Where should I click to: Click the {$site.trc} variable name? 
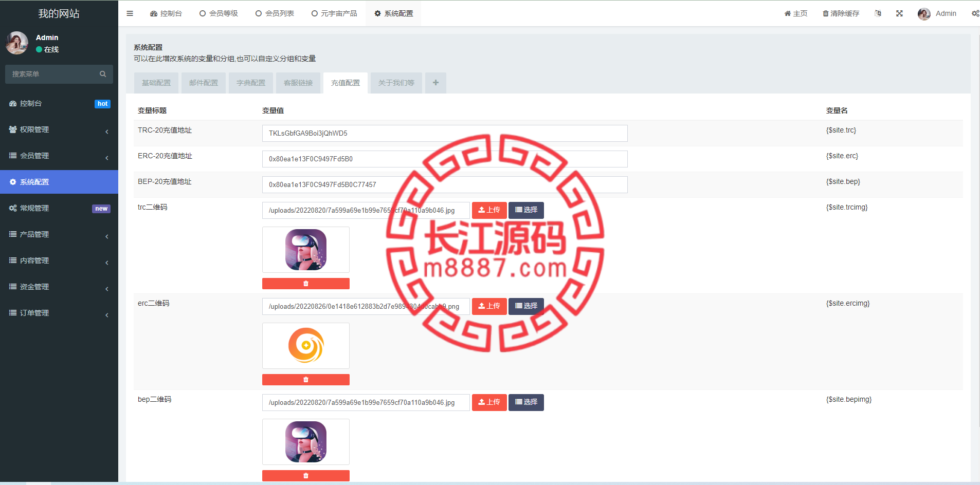point(841,130)
